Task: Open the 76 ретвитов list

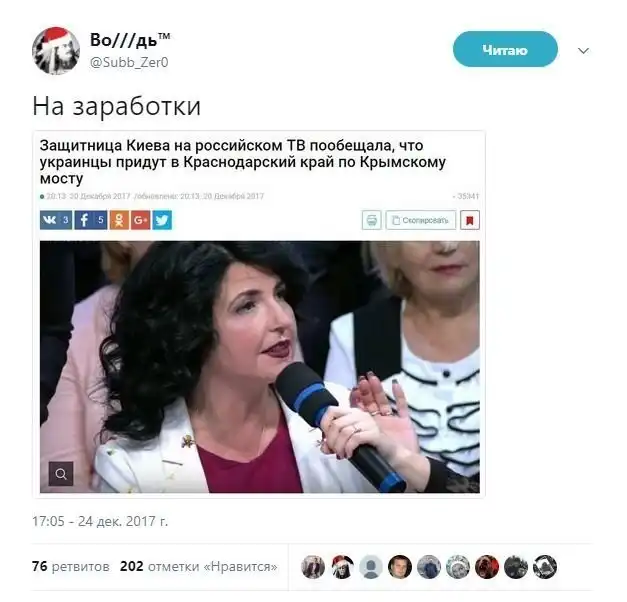Action: pyautogui.click(x=71, y=566)
